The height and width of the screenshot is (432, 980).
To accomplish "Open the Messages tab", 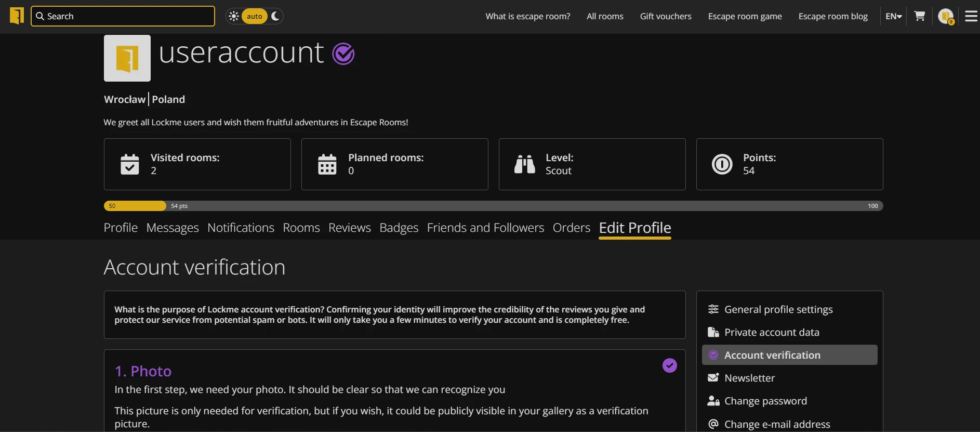I will 173,228.
